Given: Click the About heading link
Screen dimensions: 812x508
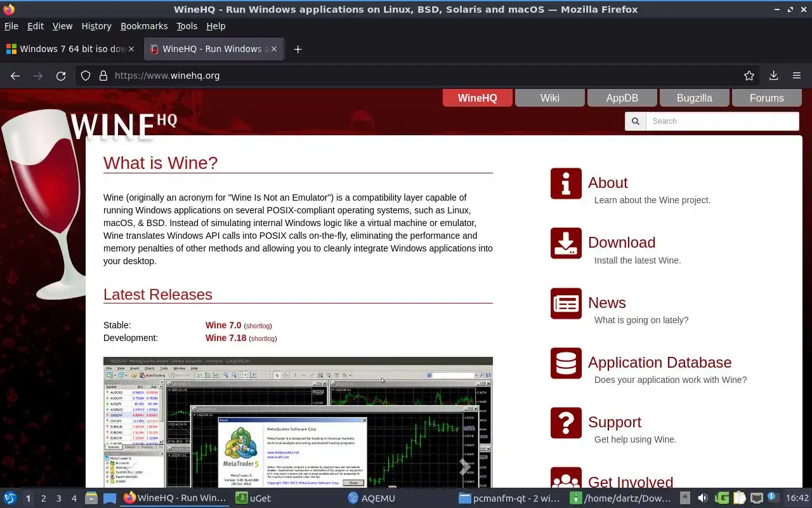Looking at the screenshot, I should click(x=608, y=183).
